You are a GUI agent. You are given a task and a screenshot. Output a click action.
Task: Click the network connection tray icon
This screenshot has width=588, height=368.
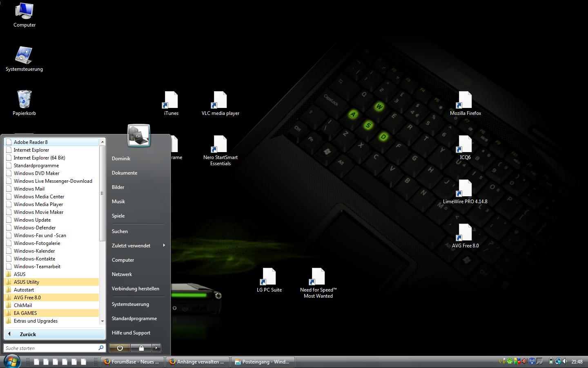pos(558,361)
